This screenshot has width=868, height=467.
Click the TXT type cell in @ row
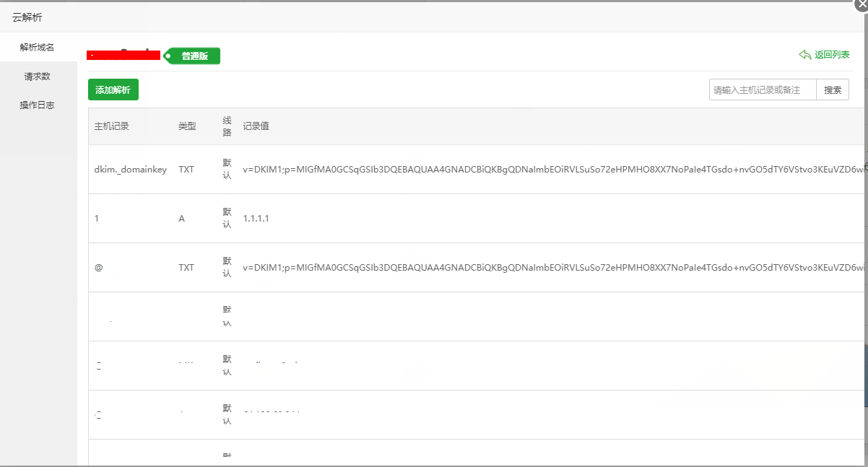click(186, 268)
